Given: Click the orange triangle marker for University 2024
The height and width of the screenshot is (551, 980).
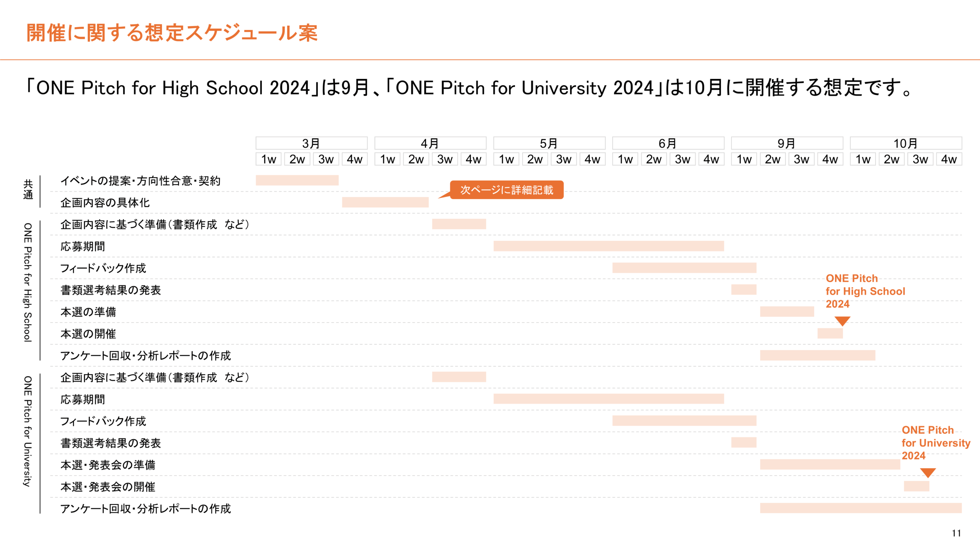Looking at the screenshot, I should (x=928, y=473).
